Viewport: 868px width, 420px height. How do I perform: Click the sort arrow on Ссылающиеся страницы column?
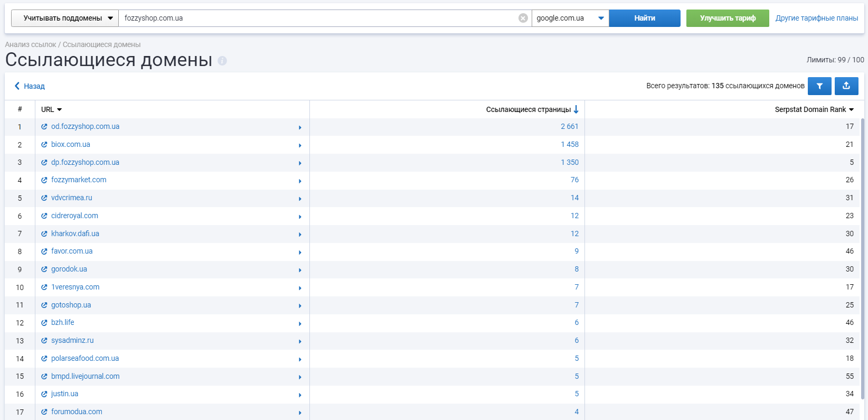[576, 109]
